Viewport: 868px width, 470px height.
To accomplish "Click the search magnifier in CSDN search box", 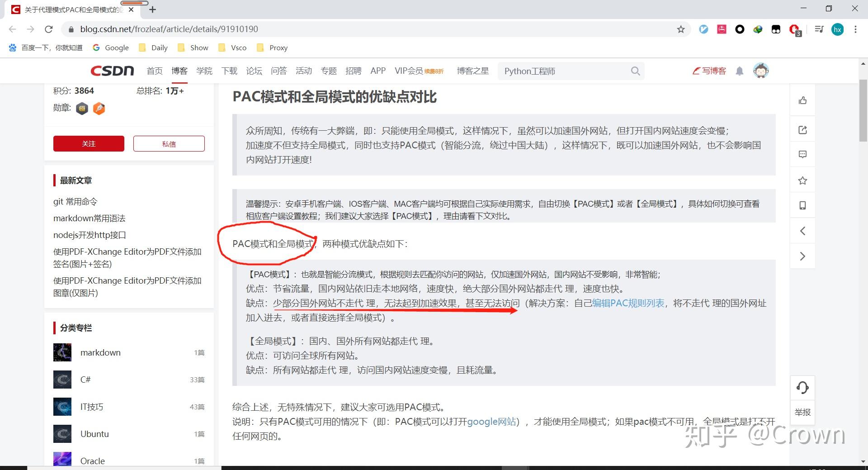I will pos(635,71).
